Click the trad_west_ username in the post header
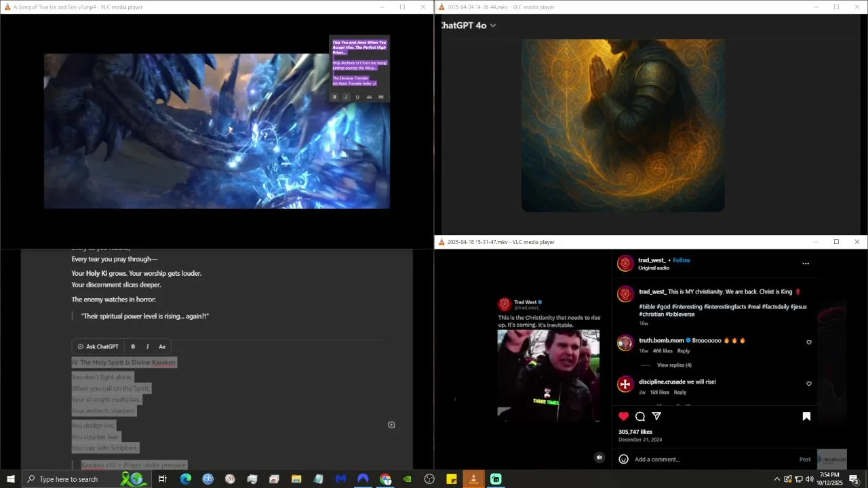868x488 pixels. tap(652, 260)
